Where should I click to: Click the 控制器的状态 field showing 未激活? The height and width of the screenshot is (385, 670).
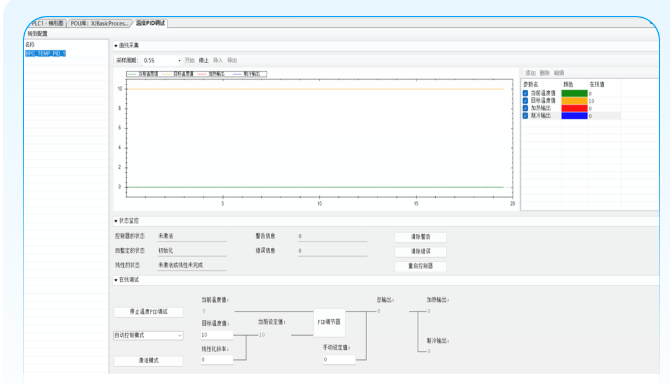point(192,236)
